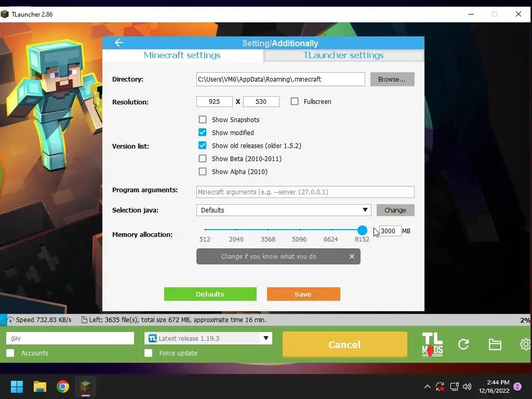
Task: Click the Directory path field
Action: pos(281,79)
